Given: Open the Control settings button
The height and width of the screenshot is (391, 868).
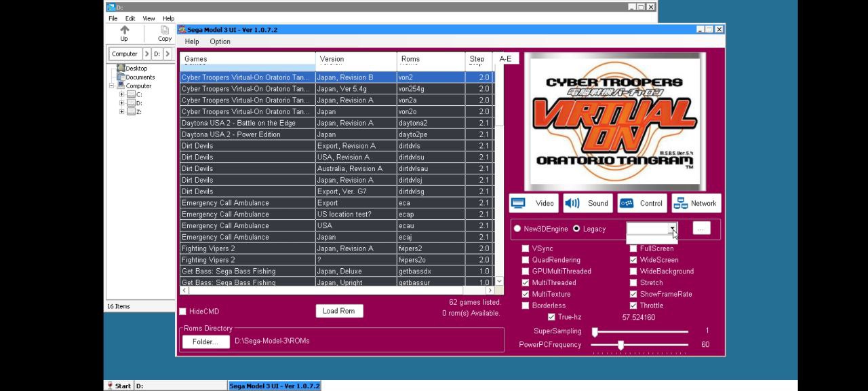Looking at the screenshot, I should [x=642, y=204].
